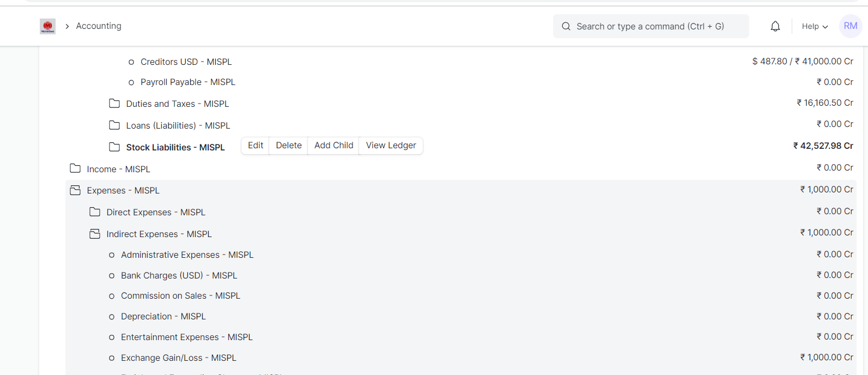
Task: Go to the Accounting breadcrumb
Action: pyautogui.click(x=99, y=26)
